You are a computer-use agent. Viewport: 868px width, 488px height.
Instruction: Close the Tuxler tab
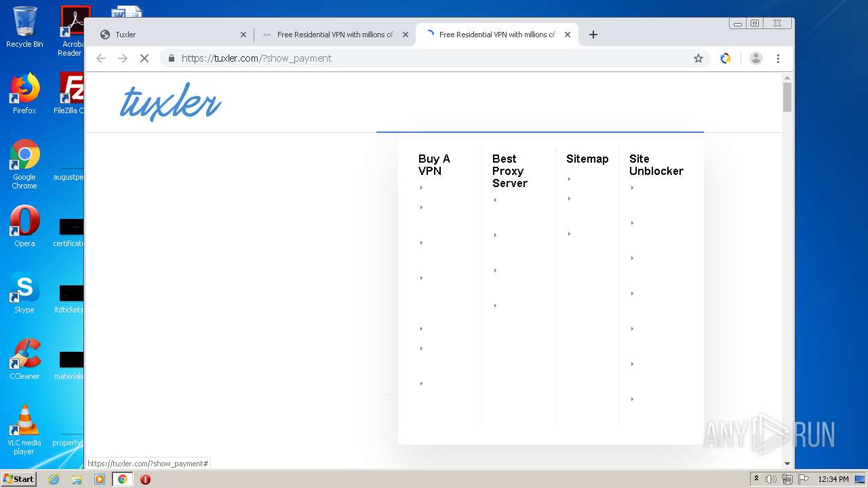pyautogui.click(x=243, y=35)
